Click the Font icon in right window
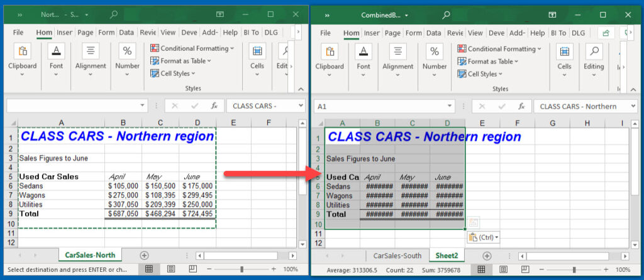 pyautogui.click(x=364, y=51)
